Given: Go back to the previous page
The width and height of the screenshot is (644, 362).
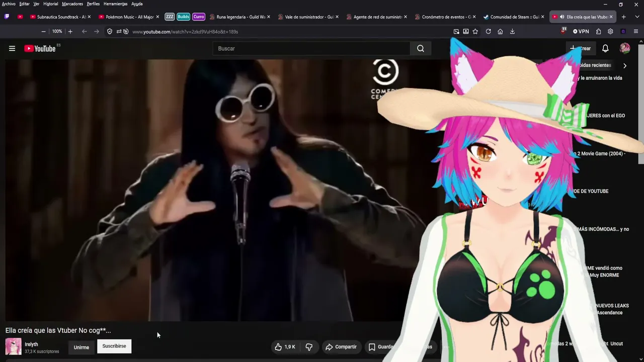Looking at the screenshot, I should point(84,31).
